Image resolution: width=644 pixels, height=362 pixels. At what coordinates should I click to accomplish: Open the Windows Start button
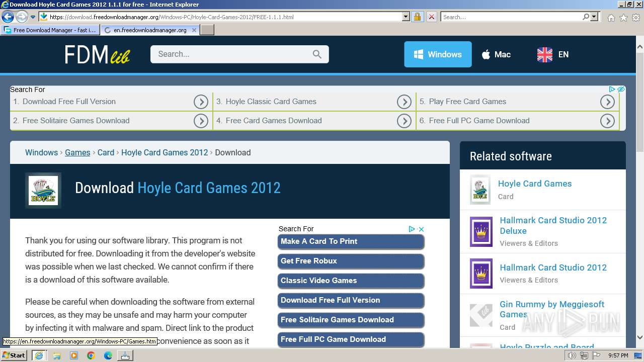coord(14,355)
